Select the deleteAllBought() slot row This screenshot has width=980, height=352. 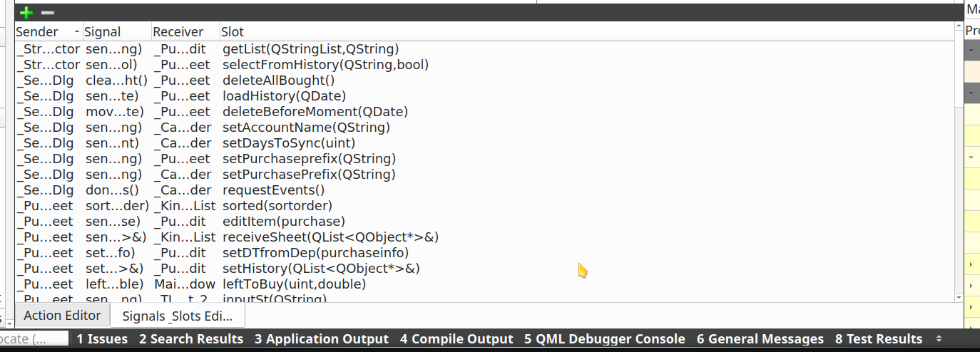point(278,81)
